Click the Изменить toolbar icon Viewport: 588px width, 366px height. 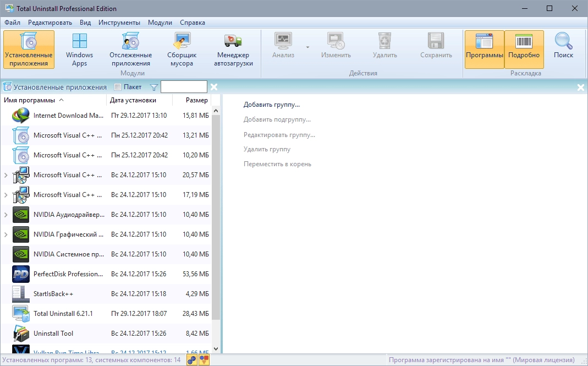[x=336, y=41]
